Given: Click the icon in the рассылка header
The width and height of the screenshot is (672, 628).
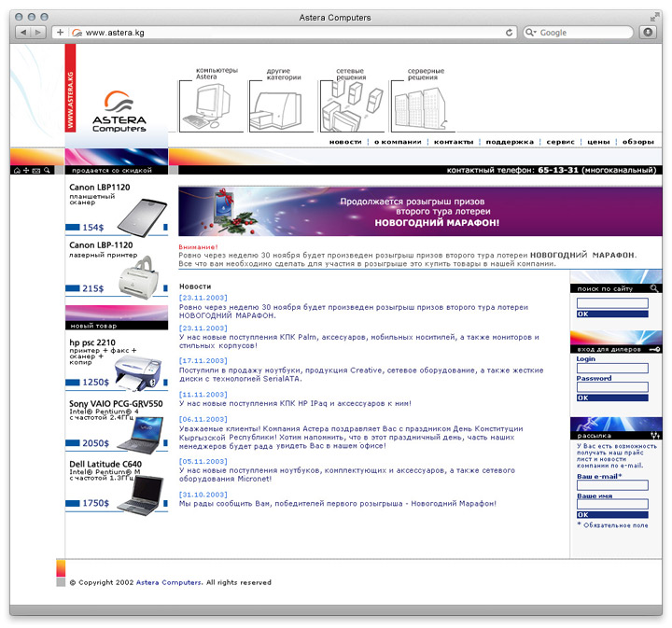Looking at the screenshot, I should (655, 435).
